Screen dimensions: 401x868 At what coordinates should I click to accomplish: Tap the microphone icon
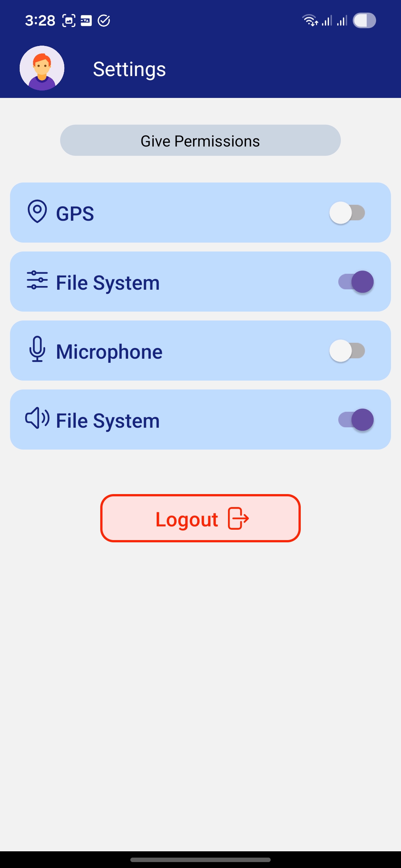(x=37, y=349)
